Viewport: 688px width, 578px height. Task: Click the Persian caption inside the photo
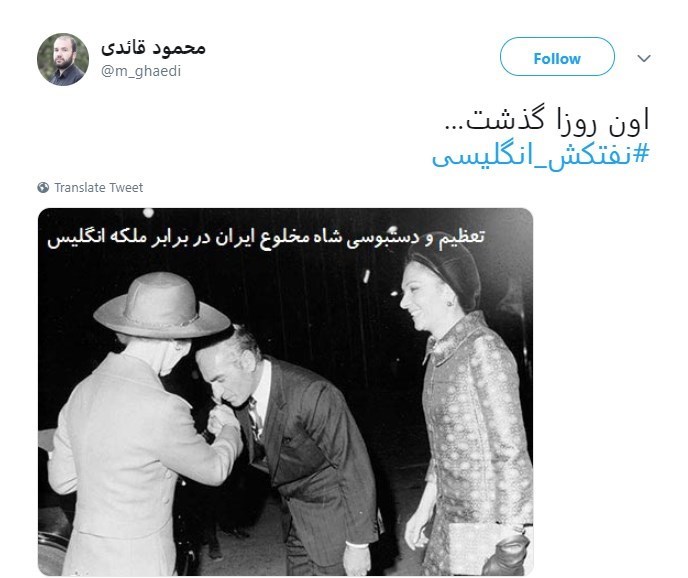(266, 237)
